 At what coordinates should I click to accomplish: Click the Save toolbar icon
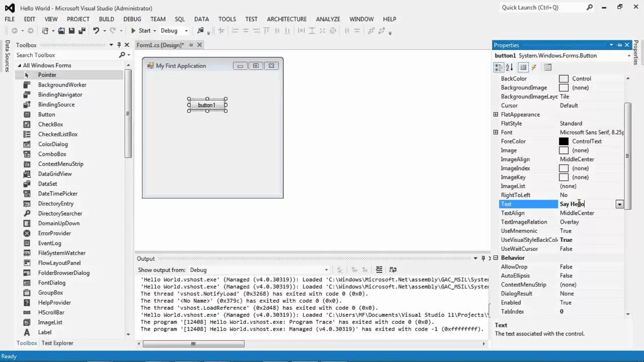[71, 31]
